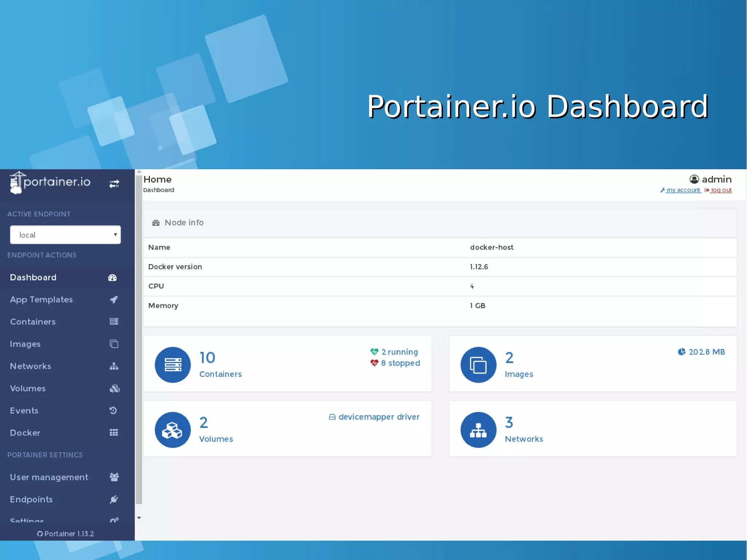Click the Networks sitemap icon in sidebar

pyautogui.click(x=114, y=366)
